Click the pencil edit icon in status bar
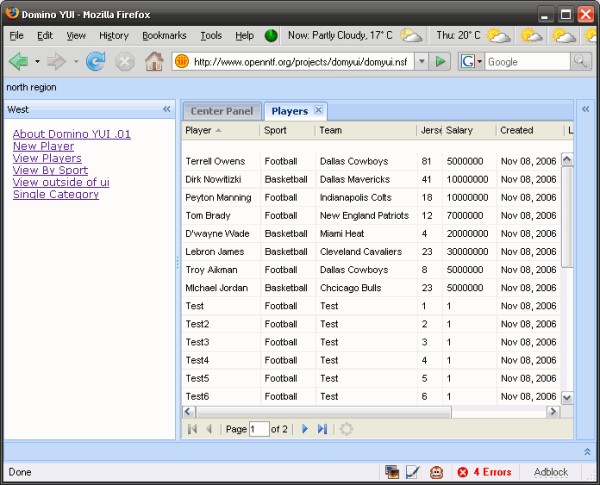 [x=412, y=472]
